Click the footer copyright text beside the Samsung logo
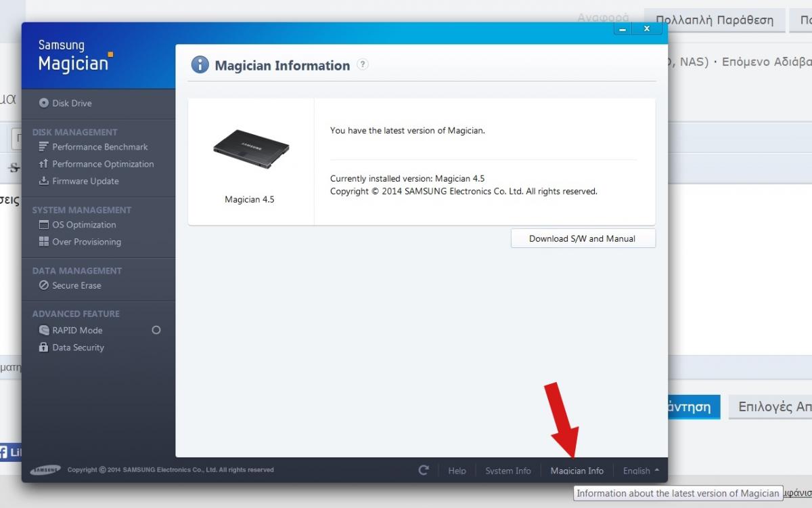812x508 pixels. click(x=171, y=470)
